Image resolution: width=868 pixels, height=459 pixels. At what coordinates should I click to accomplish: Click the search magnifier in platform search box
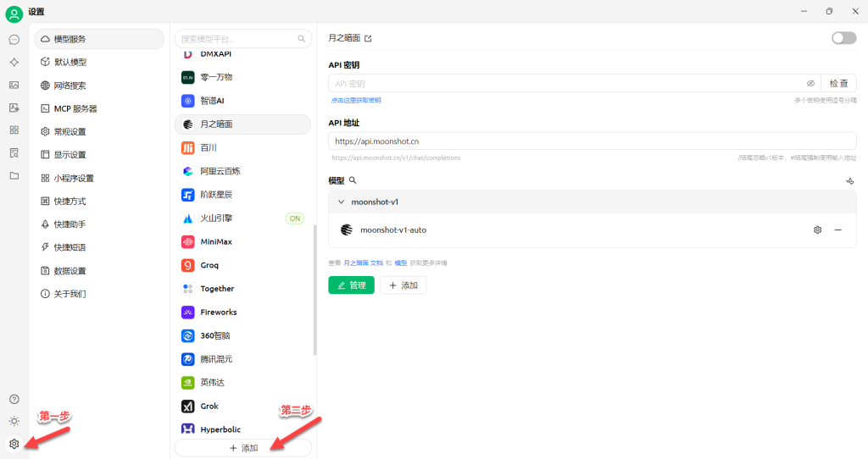click(301, 39)
